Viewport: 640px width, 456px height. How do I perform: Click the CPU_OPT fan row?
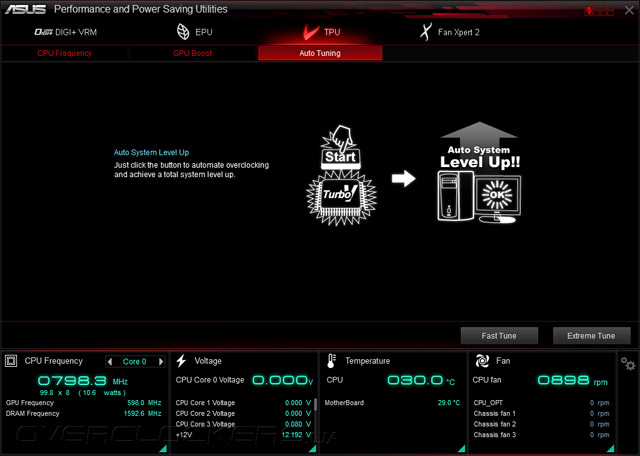pos(541,403)
